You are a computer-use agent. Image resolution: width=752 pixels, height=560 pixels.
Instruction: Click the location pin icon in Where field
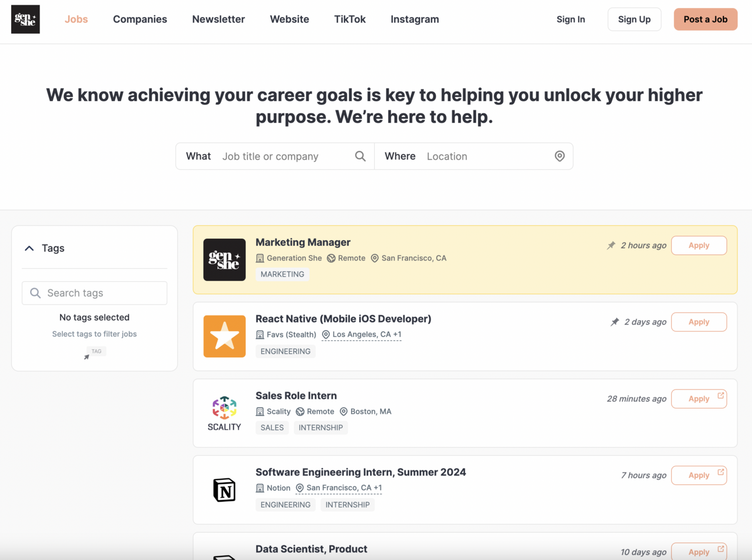pyautogui.click(x=559, y=156)
